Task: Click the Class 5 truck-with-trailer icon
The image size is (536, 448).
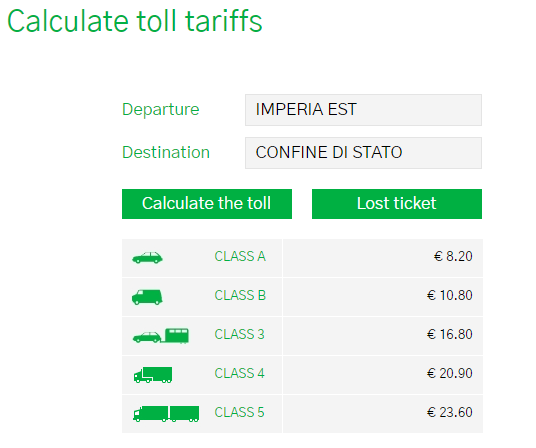Action: tap(166, 414)
